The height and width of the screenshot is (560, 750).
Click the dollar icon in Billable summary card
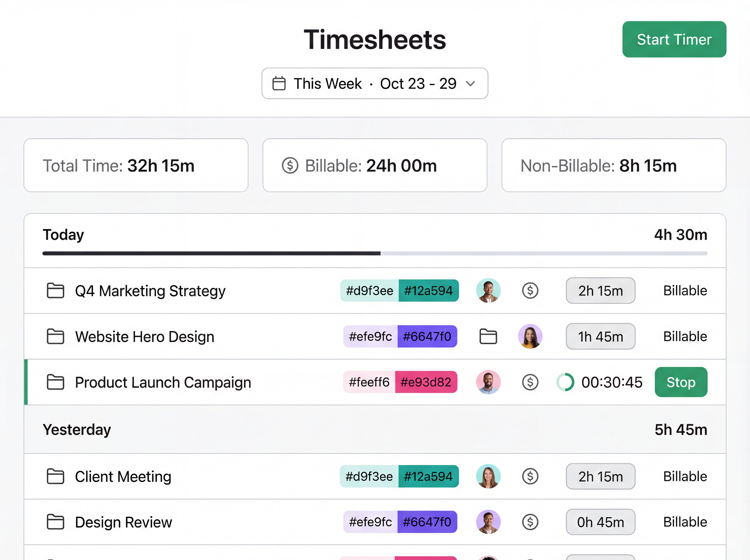pyautogui.click(x=290, y=165)
